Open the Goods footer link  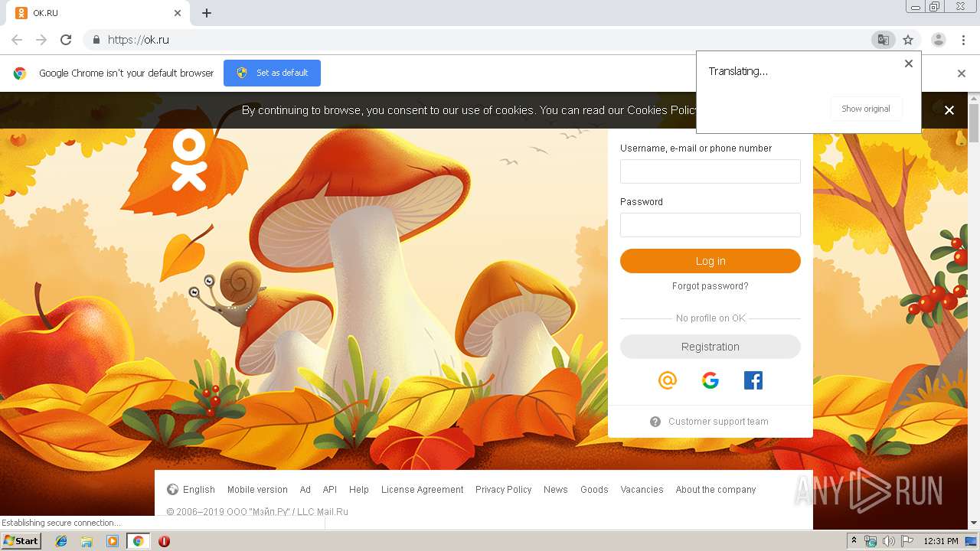(x=594, y=490)
